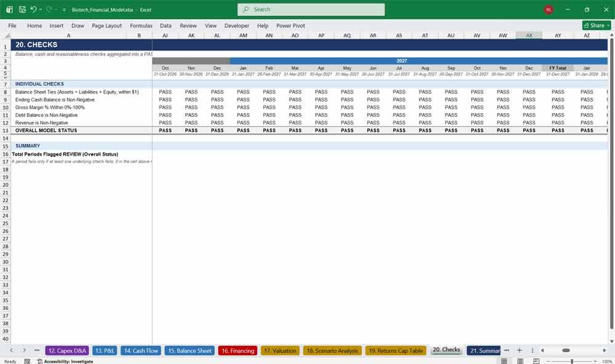Image resolution: width=615 pixels, height=364 pixels.
Task: Switch to the 12. Capex D&A sheet
Action: point(67,350)
